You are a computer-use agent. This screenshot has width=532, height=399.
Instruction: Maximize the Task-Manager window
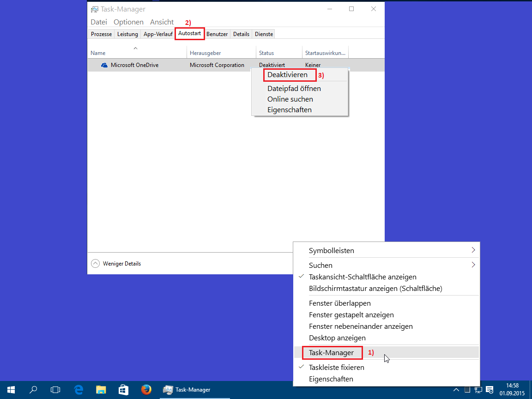(x=351, y=9)
